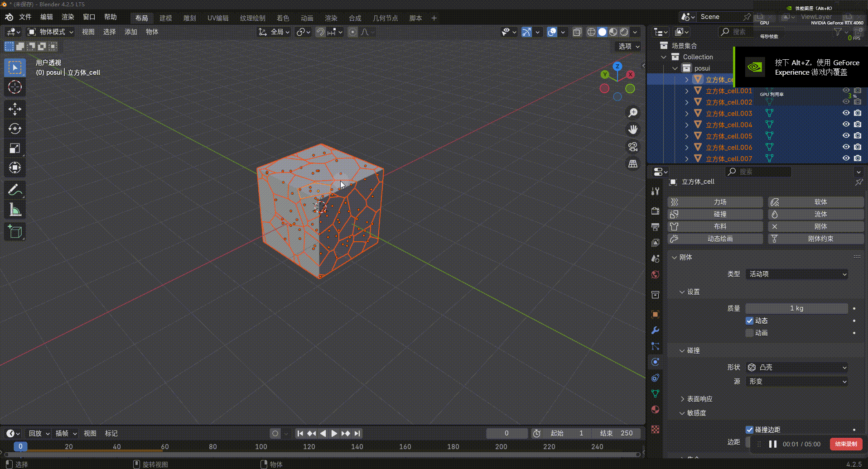Click the 质量 1 kg value slider

click(796, 308)
